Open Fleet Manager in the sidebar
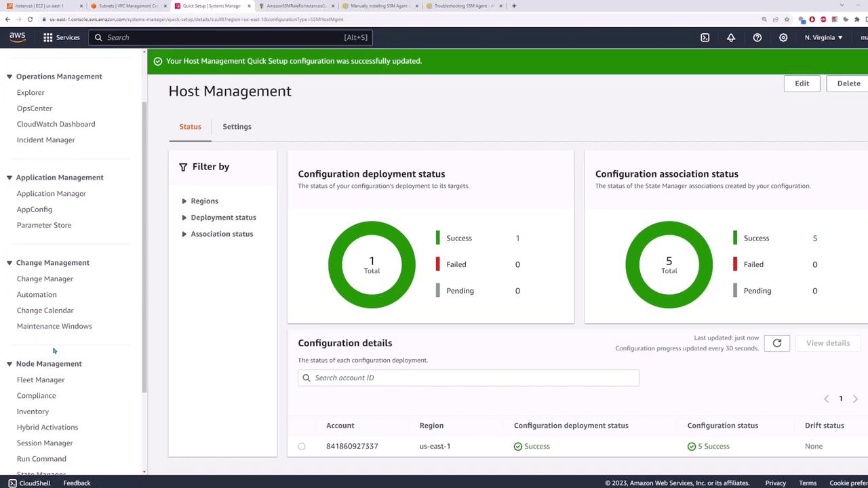The image size is (868, 488). (41, 380)
